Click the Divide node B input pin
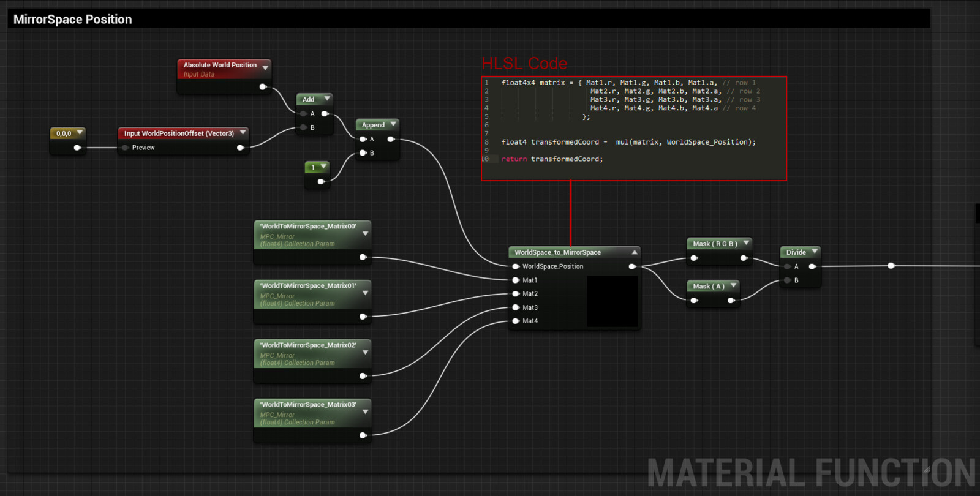The height and width of the screenshot is (496, 980). point(787,280)
